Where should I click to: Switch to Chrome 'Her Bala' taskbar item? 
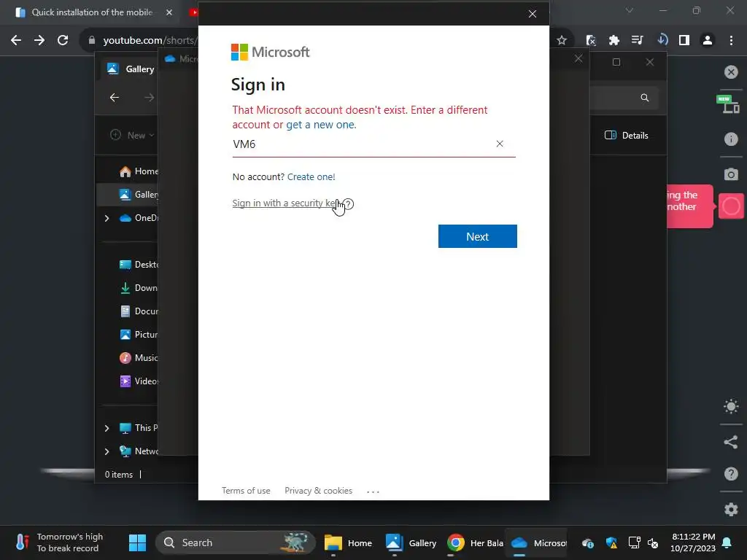tap(475, 542)
